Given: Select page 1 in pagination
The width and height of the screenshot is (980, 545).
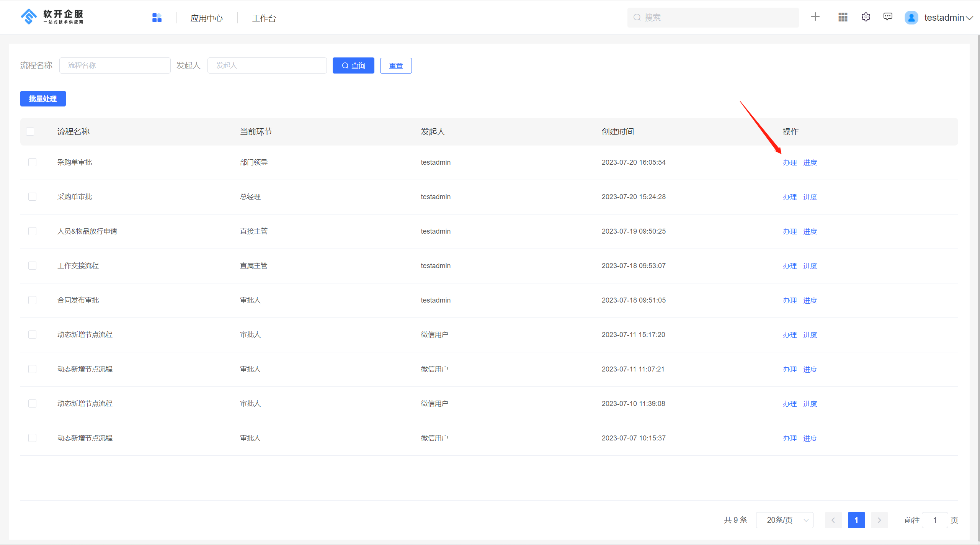Looking at the screenshot, I should click(x=856, y=520).
